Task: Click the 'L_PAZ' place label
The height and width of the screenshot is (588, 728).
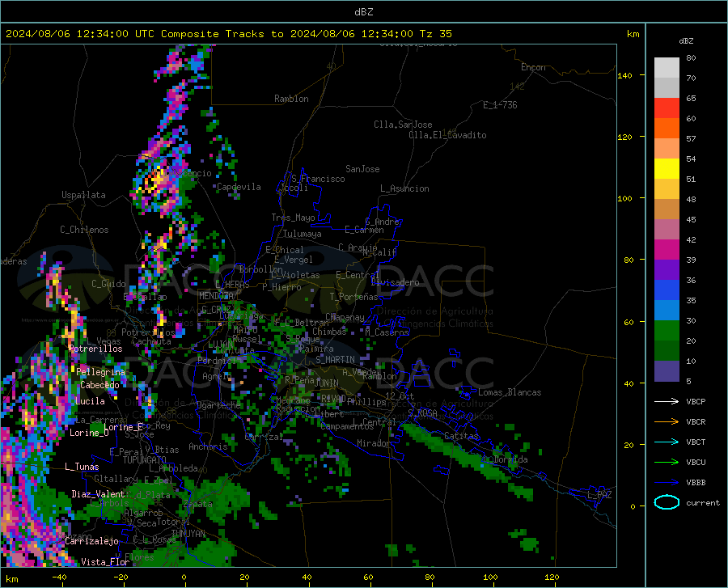Action: [x=599, y=495]
